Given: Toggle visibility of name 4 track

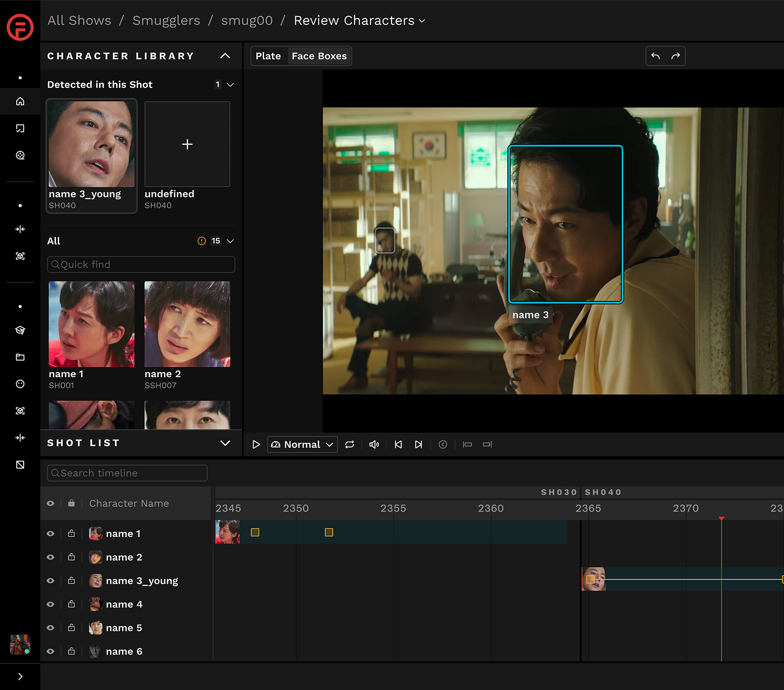Looking at the screenshot, I should click(x=50, y=604).
